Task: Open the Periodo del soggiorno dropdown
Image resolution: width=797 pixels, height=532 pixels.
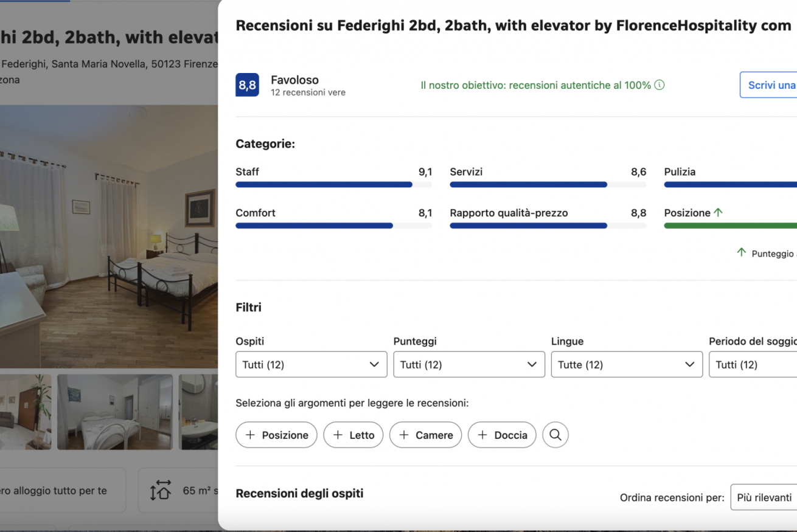Action: (753, 364)
